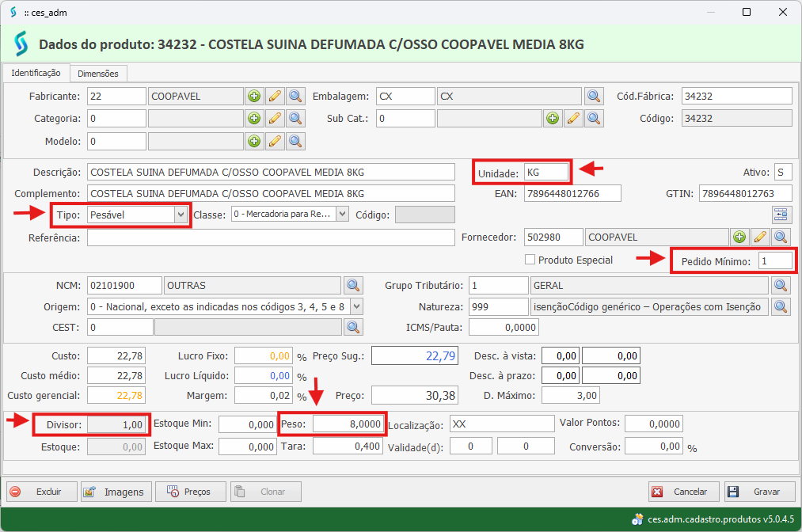This screenshot has width=802, height=532.
Task: Click the Ativo field showing S
Action: coord(783,172)
